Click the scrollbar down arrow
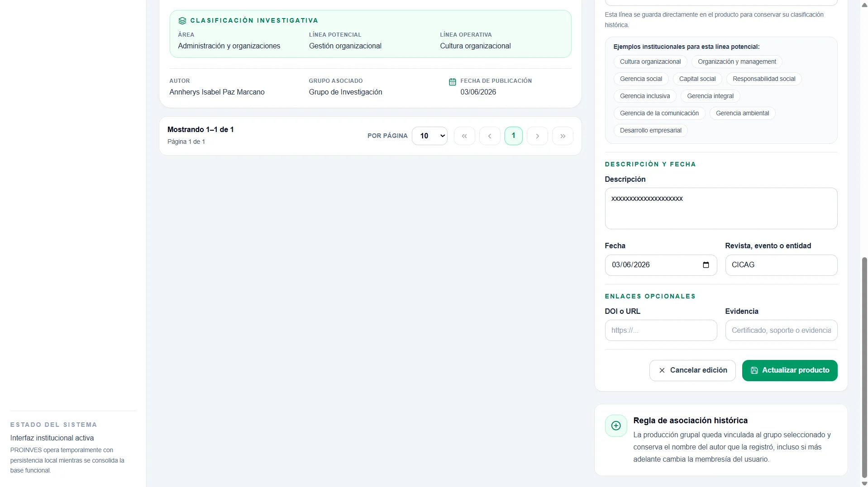Image resolution: width=868 pixels, height=487 pixels. [864, 483]
